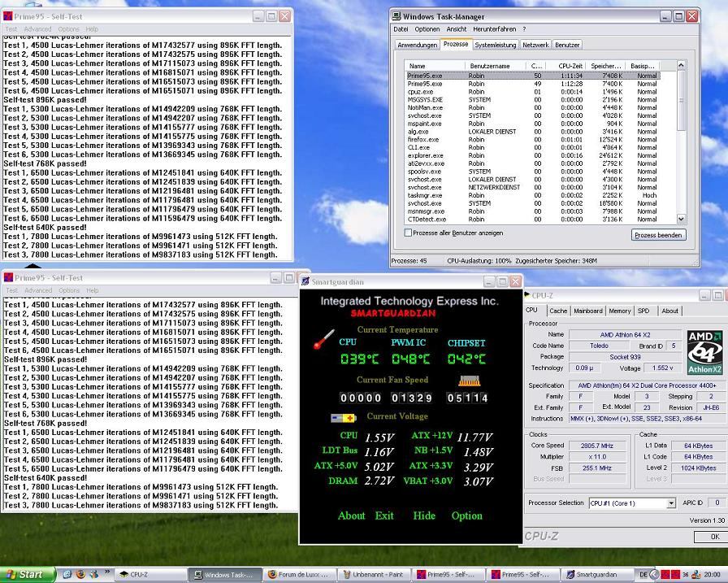Switch to SPD tab in CPU-Z
728x583 pixels.
643,311
